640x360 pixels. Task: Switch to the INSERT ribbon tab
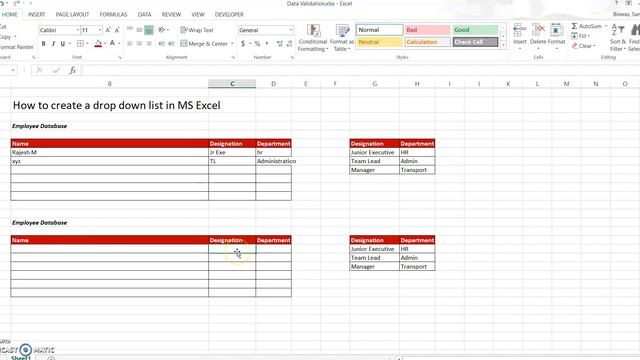tap(36, 14)
